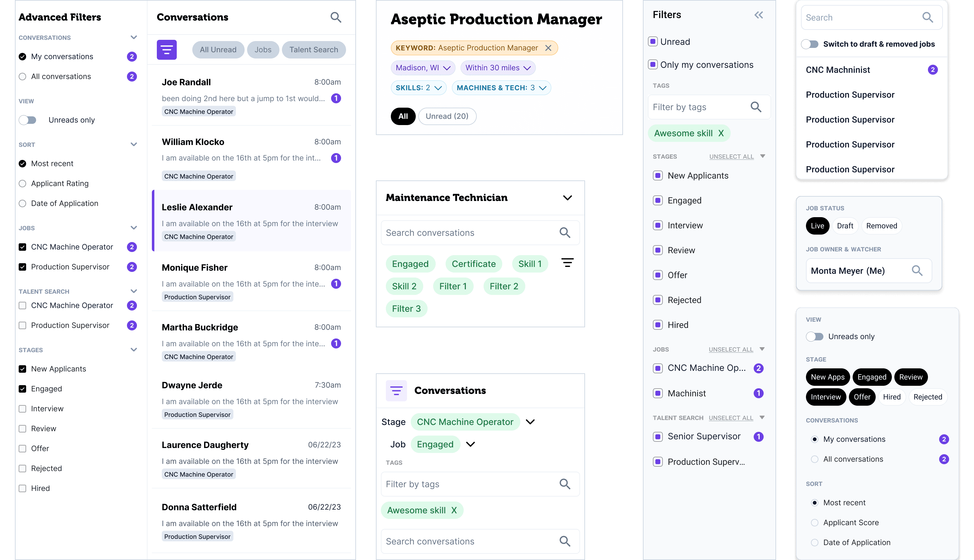Click the purple filter button beside All Unread
This screenshot has width=974, height=560.
tap(166, 49)
